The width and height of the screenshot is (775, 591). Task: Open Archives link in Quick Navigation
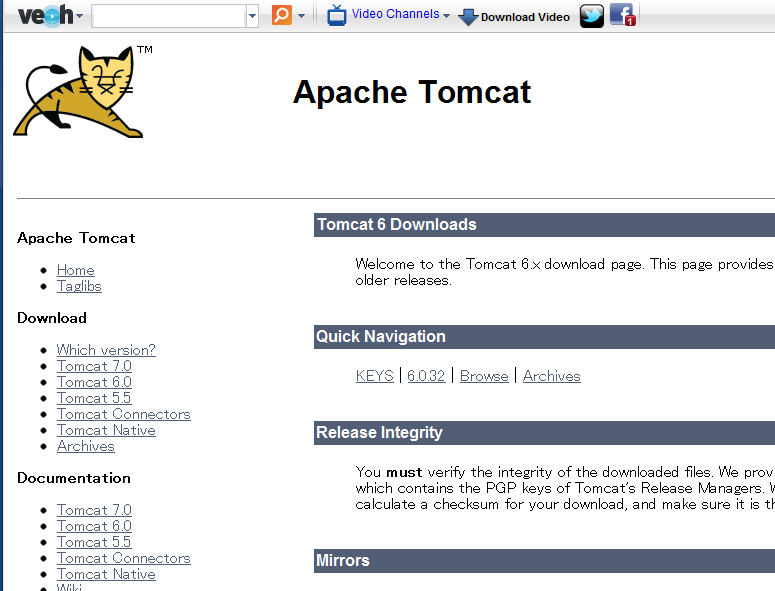point(552,376)
